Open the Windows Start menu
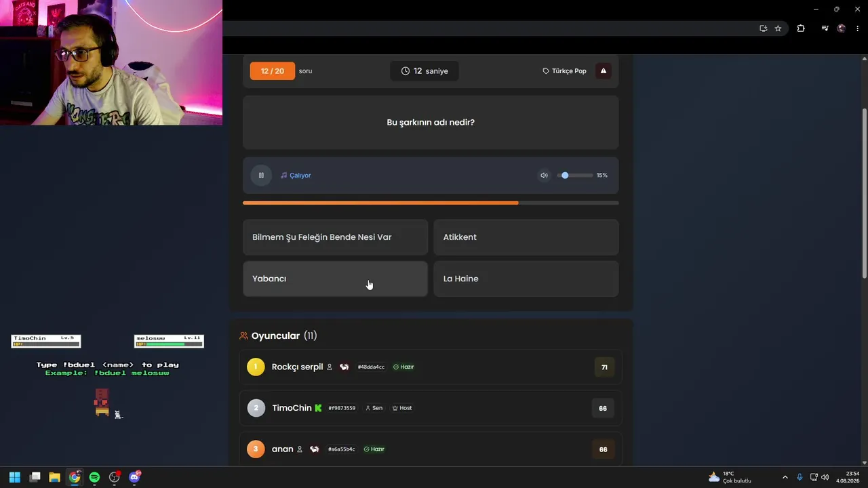 (14, 477)
